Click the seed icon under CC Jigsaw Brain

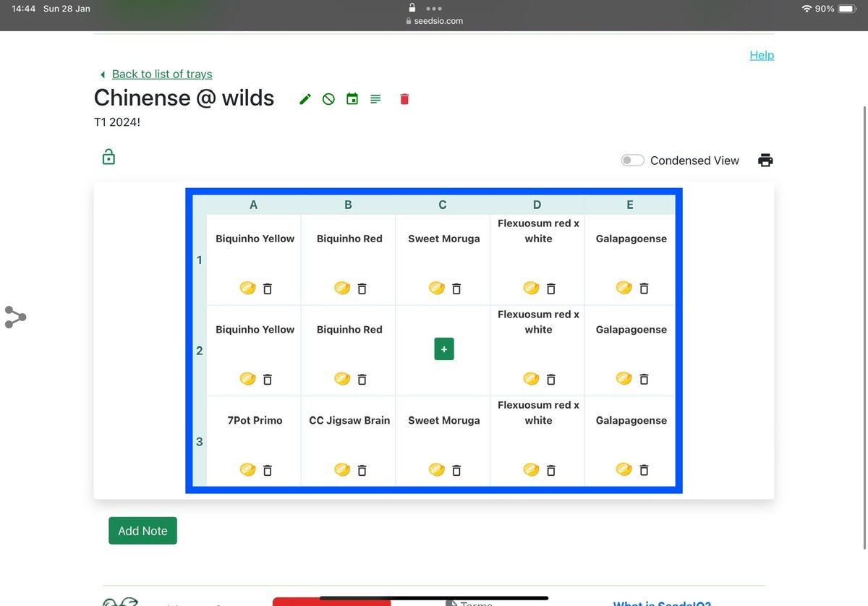click(x=342, y=469)
